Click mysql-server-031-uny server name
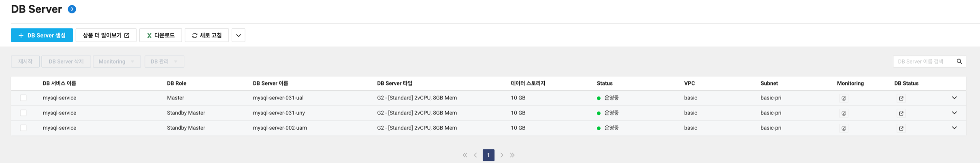The width and height of the screenshot is (980, 163). tap(279, 113)
